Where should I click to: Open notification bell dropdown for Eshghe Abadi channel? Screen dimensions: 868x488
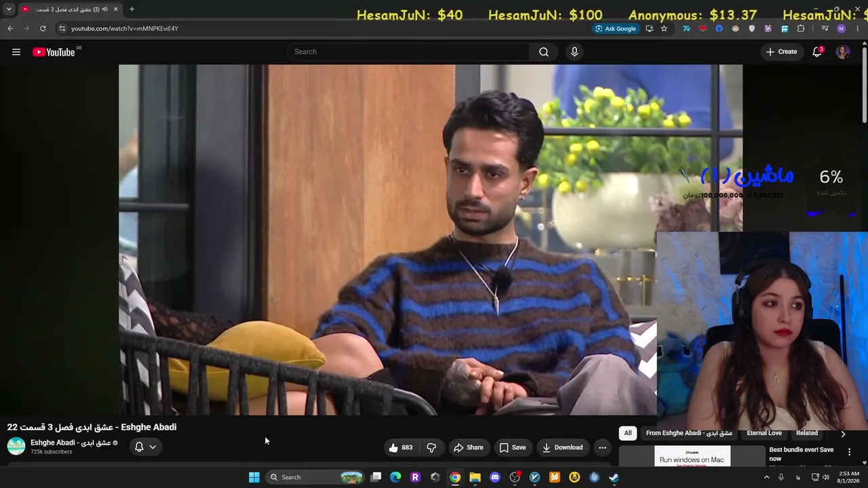(x=146, y=447)
